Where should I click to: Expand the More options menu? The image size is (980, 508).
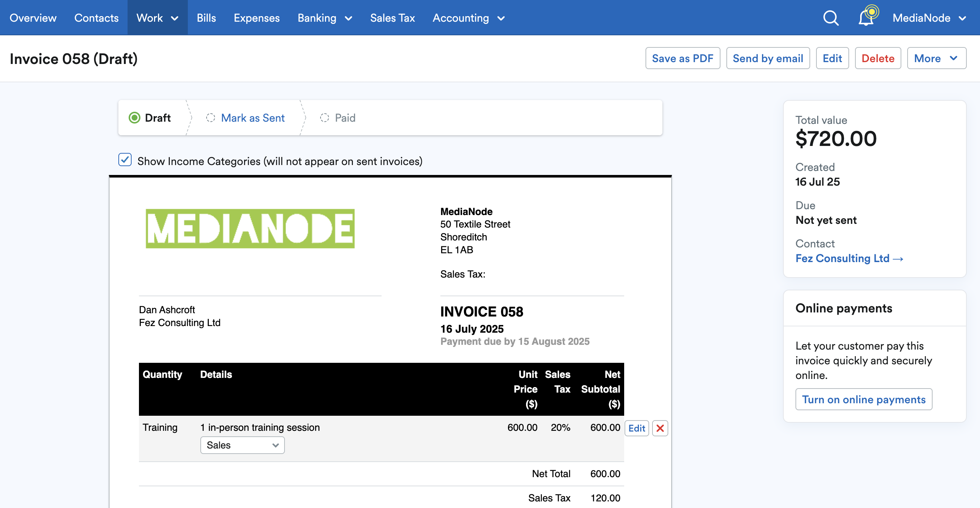[x=937, y=58]
